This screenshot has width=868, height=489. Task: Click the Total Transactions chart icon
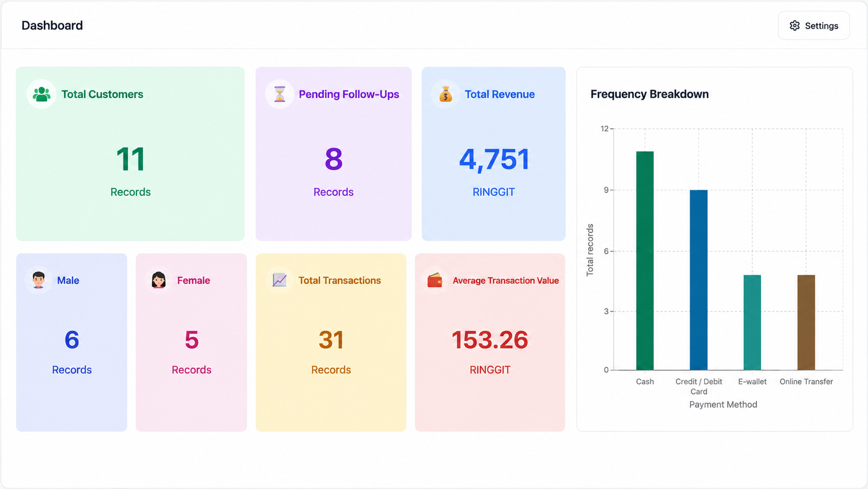pyautogui.click(x=279, y=280)
